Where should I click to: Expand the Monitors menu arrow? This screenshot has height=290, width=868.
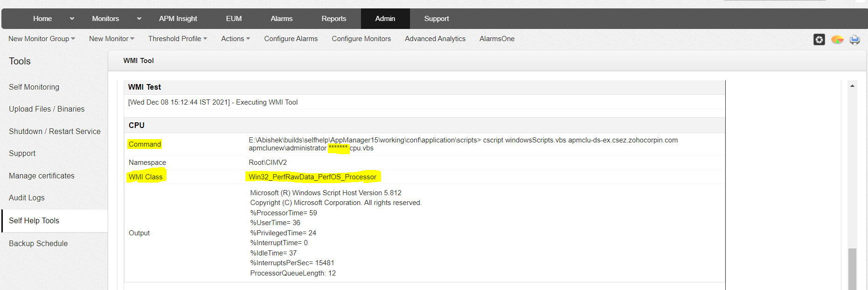tap(139, 19)
